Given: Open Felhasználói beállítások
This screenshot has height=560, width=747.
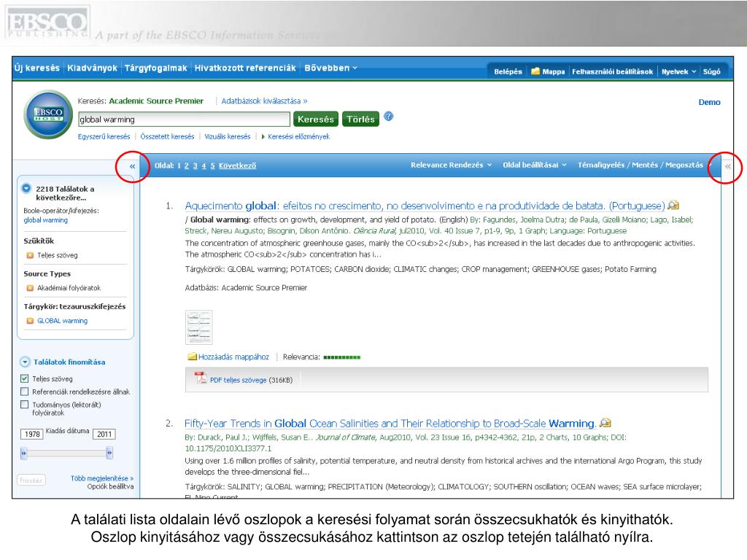Looking at the screenshot, I should (x=612, y=71).
